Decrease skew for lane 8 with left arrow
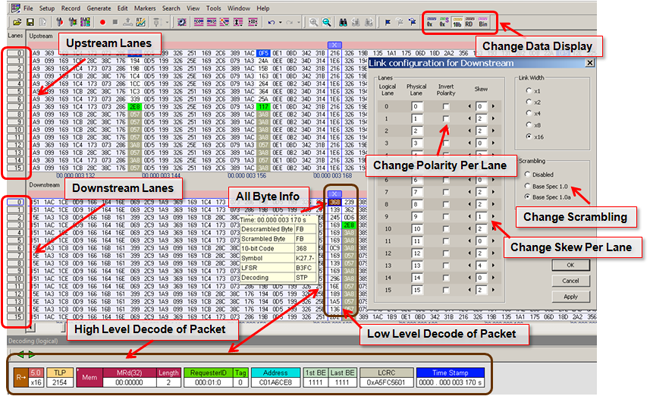Image resolution: width=650 pixels, height=412 pixels. coord(469,204)
